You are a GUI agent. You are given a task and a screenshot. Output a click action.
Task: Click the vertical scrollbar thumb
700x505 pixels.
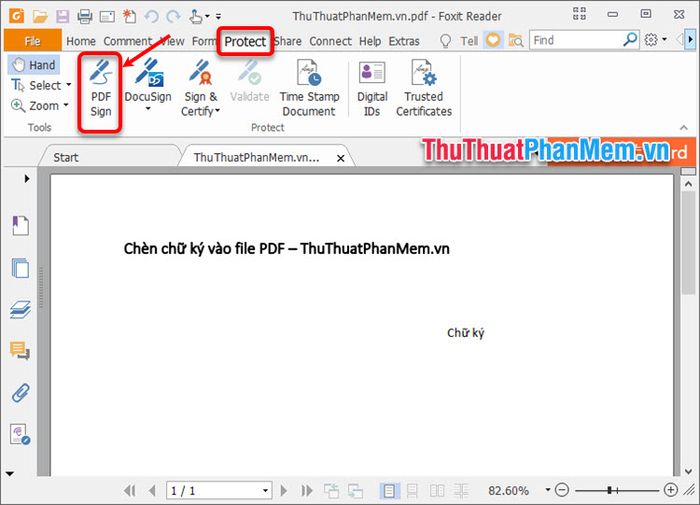(688, 242)
